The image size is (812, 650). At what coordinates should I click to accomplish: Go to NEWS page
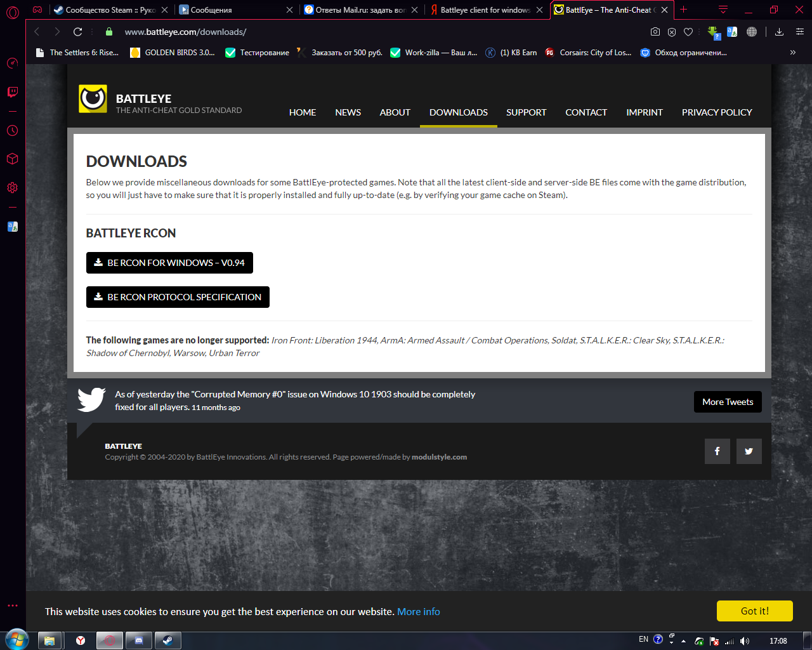click(x=348, y=112)
